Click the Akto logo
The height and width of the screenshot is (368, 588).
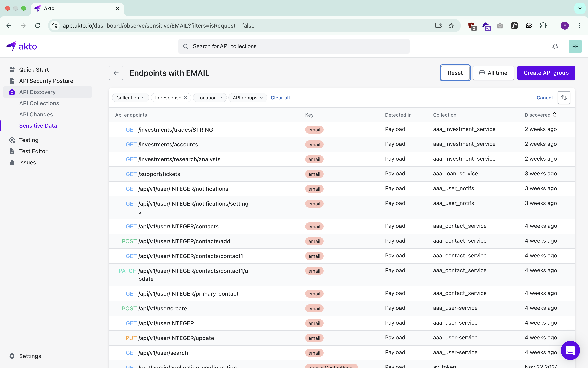tap(22, 46)
